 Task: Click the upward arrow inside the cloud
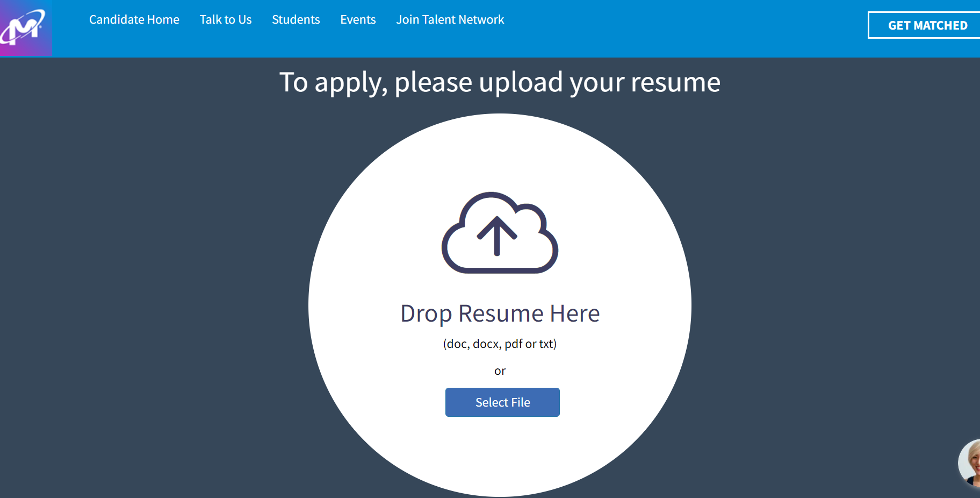497,236
